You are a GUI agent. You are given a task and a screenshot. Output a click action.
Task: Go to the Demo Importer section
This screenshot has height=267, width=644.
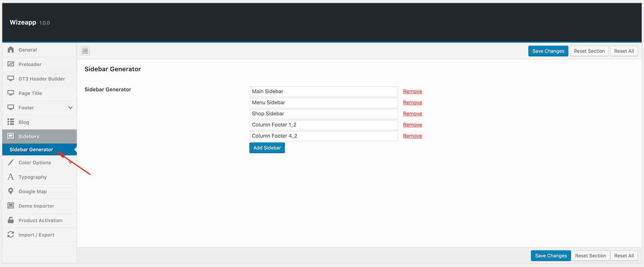(x=39, y=206)
